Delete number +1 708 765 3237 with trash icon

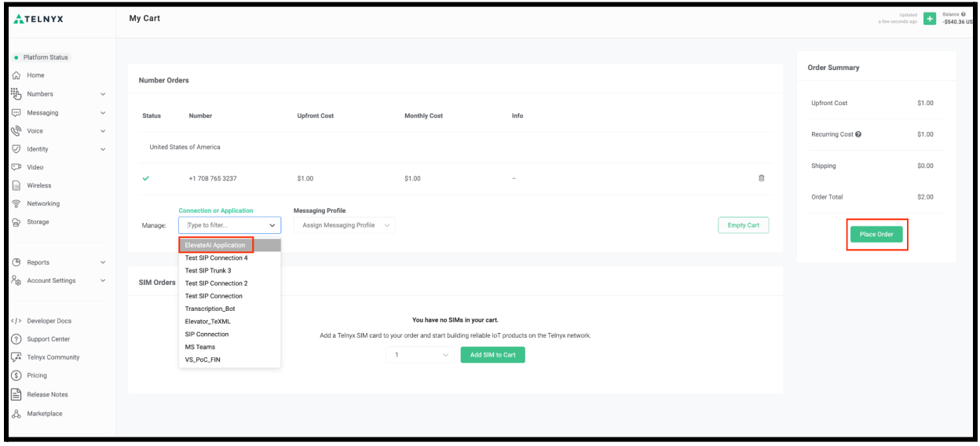[761, 178]
